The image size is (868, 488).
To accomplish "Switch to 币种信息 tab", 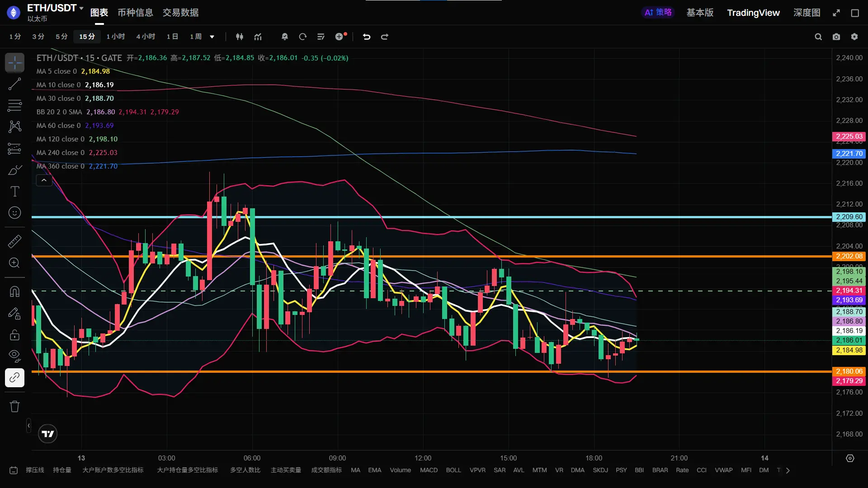I will coord(135,13).
